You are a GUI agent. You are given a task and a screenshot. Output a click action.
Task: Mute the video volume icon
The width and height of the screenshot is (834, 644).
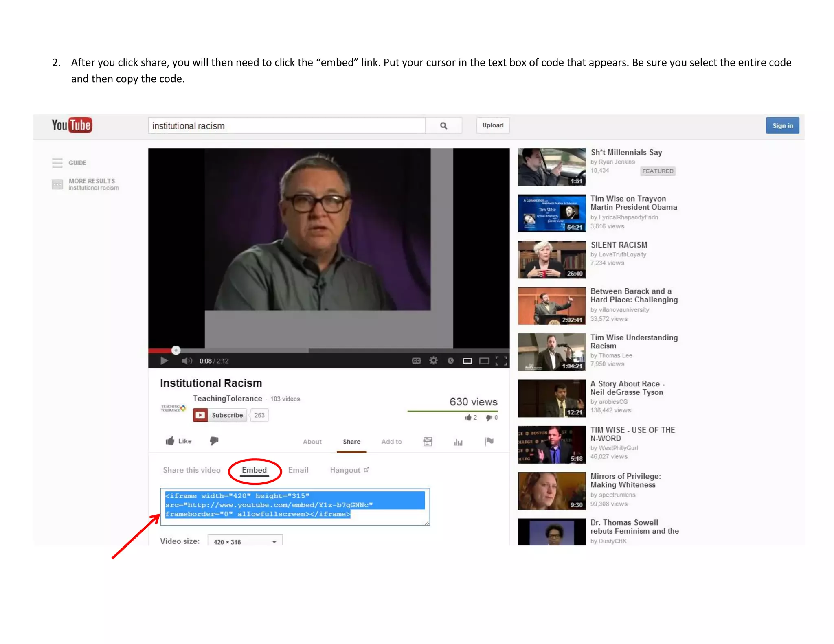click(187, 361)
